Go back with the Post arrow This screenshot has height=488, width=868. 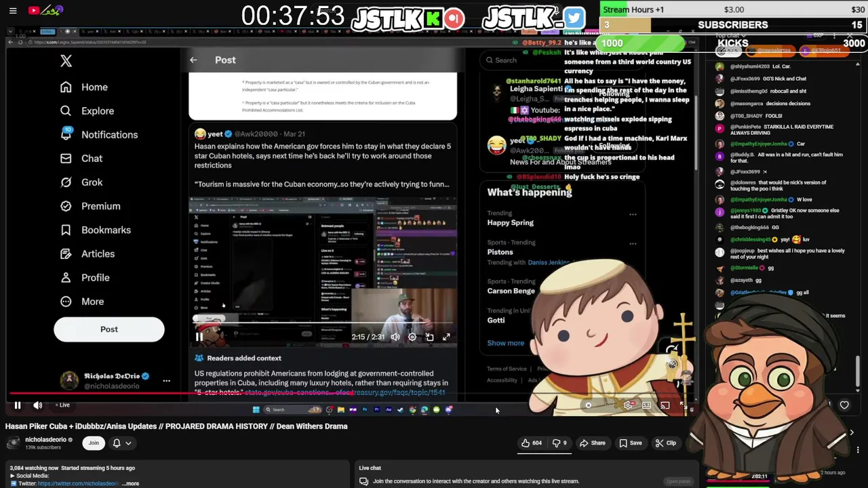coord(193,60)
